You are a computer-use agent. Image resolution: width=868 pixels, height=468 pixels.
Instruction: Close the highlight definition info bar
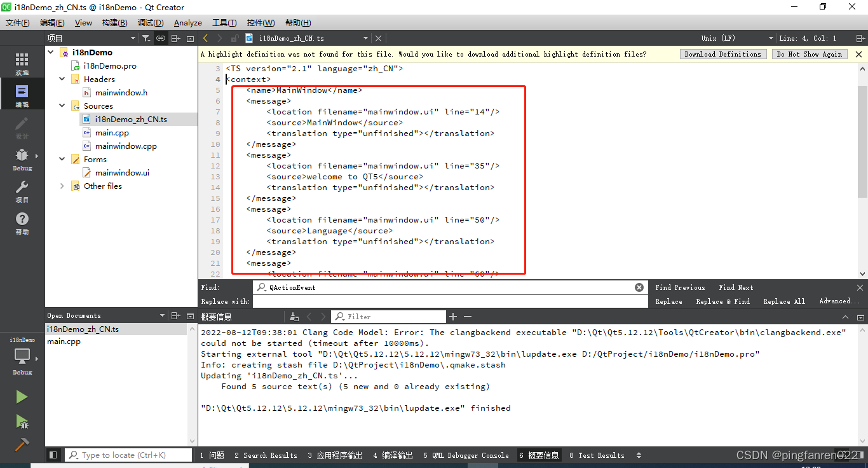(x=858, y=54)
